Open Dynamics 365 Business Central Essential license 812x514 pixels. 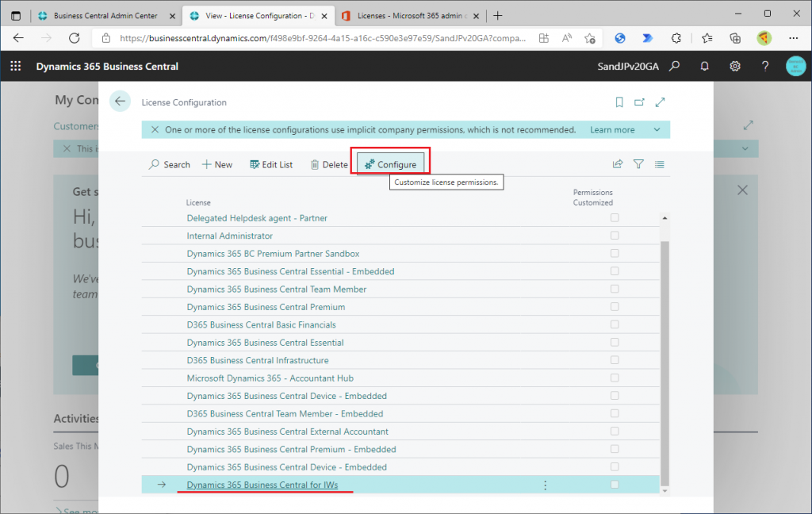(265, 343)
